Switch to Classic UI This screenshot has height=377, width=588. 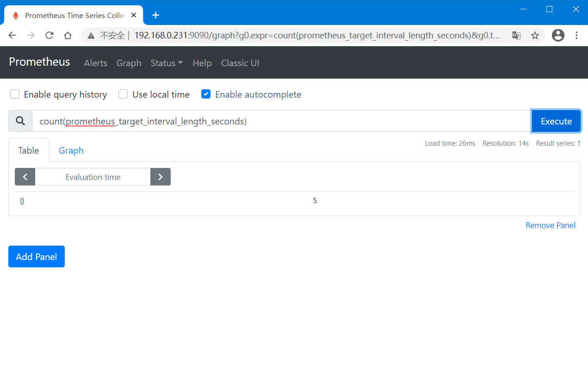coord(240,63)
